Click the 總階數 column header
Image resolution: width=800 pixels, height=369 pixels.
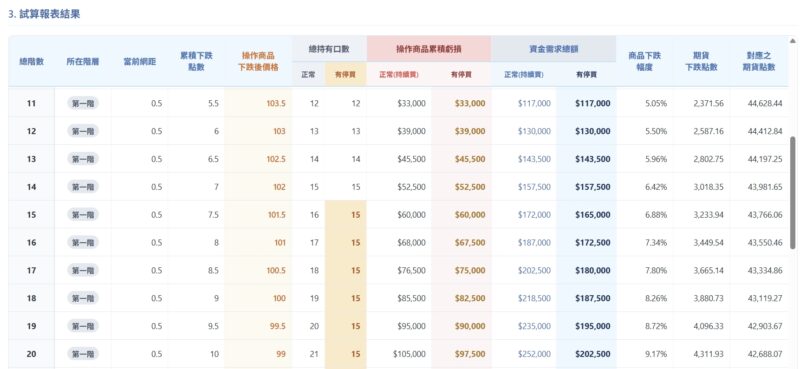pos(32,61)
